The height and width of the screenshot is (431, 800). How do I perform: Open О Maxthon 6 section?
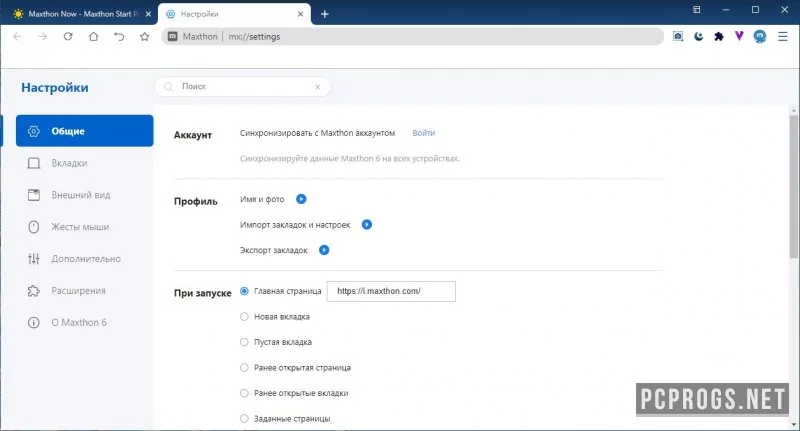point(85,322)
